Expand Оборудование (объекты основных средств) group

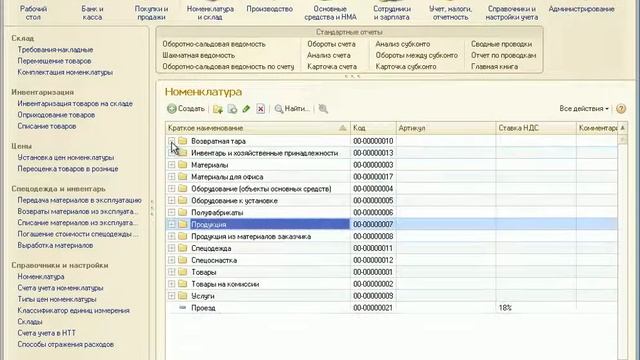coord(171,189)
